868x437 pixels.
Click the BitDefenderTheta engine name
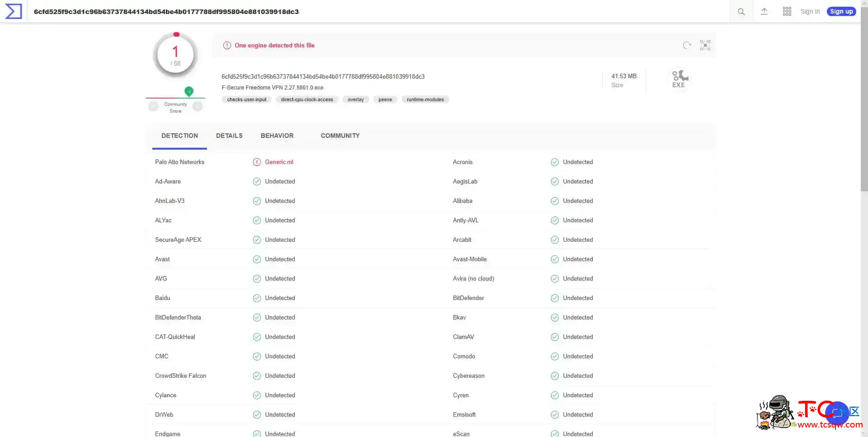tap(178, 318)
